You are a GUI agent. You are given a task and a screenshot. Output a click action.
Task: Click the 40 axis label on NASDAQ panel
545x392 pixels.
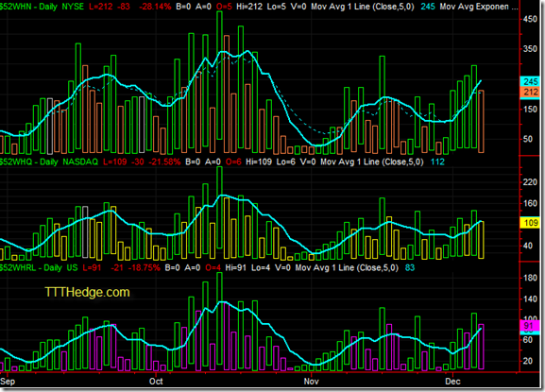coord(528,246)
